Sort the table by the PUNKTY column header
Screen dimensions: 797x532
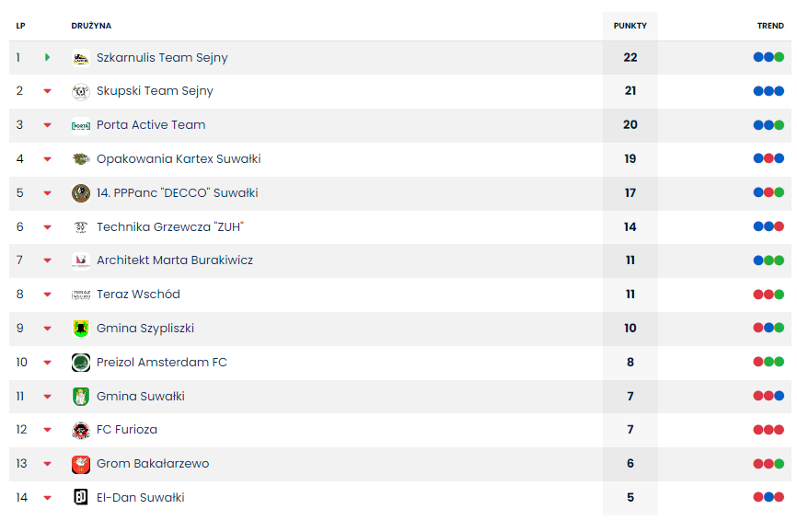point(630,26)
